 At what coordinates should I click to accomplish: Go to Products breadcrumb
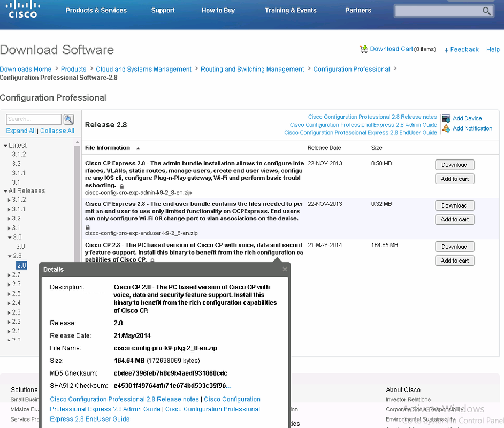74,69
